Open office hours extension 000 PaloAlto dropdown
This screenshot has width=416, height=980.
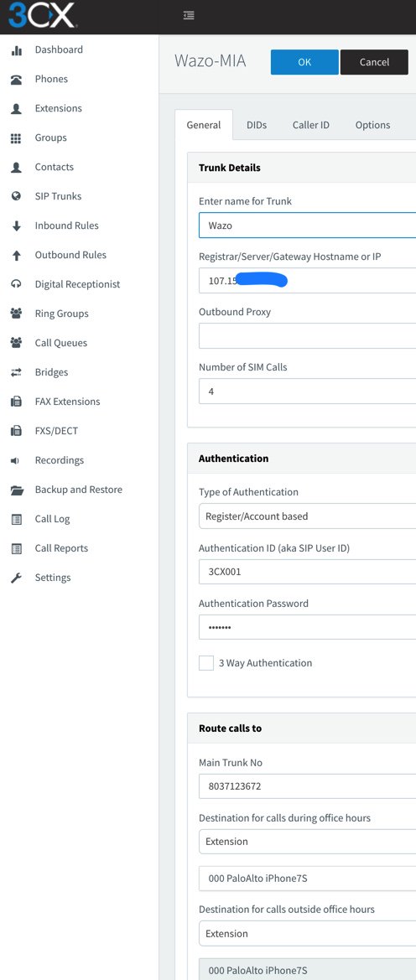point(307,878)
